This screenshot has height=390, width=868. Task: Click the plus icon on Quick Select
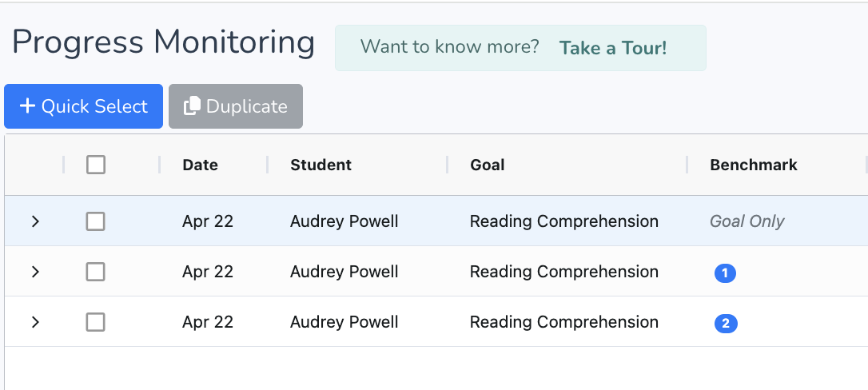(x=27, y=106)
